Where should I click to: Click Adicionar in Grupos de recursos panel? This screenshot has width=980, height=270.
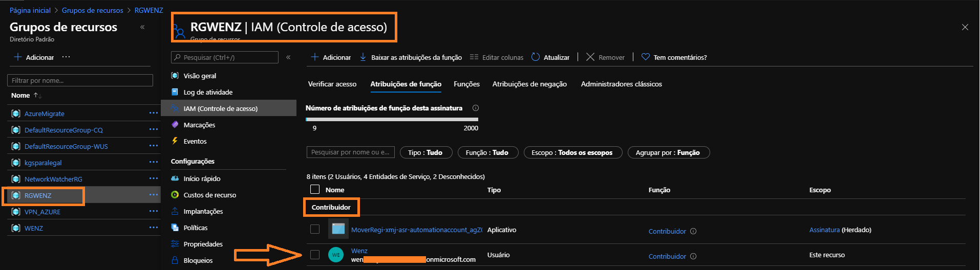[34, 57]
